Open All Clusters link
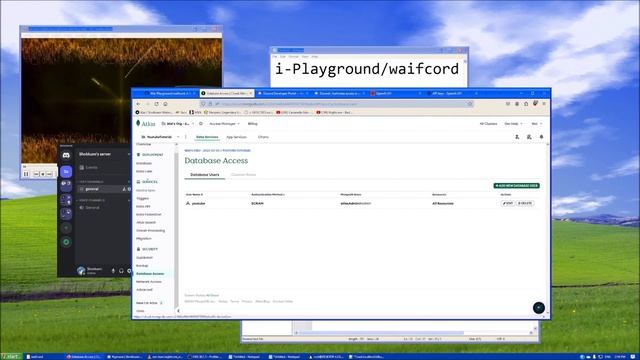The height and width of the screenshot is (360, 640). point(488,124)
